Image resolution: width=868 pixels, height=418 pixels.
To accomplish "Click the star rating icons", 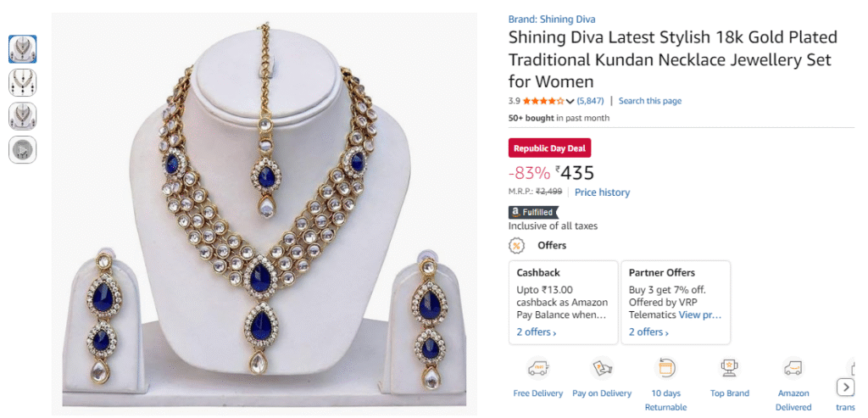I will (542, 102).
